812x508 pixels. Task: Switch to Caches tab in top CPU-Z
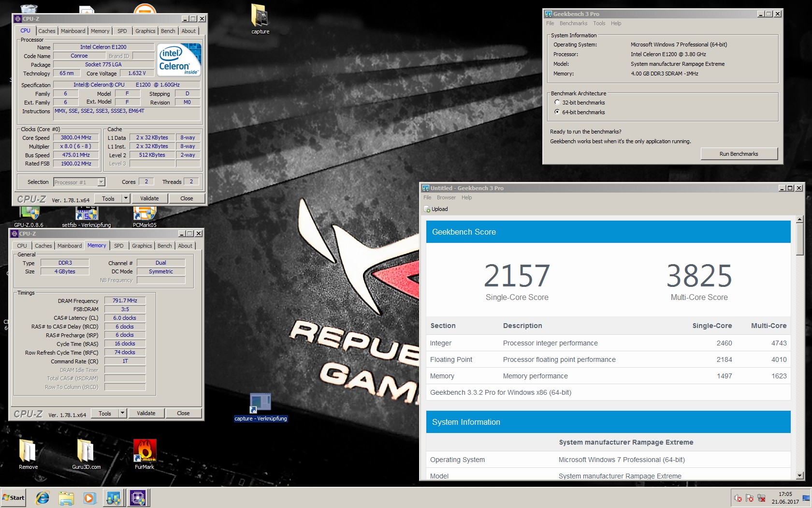pos(47,31)
